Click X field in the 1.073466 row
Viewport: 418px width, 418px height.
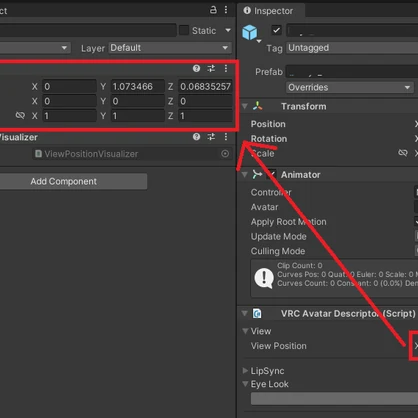[x=69, y=86]
